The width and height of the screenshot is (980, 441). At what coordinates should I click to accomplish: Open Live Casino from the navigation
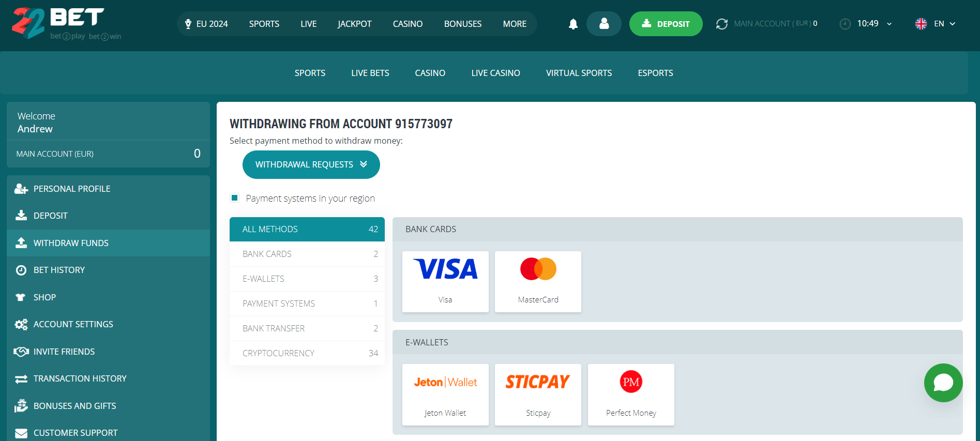click(x=495, y=73)
